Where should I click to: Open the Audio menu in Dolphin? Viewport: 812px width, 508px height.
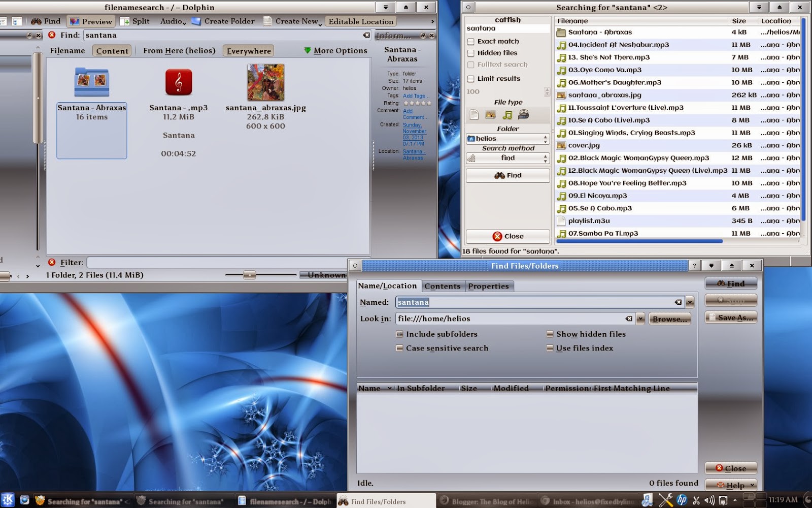coord(172,21)
